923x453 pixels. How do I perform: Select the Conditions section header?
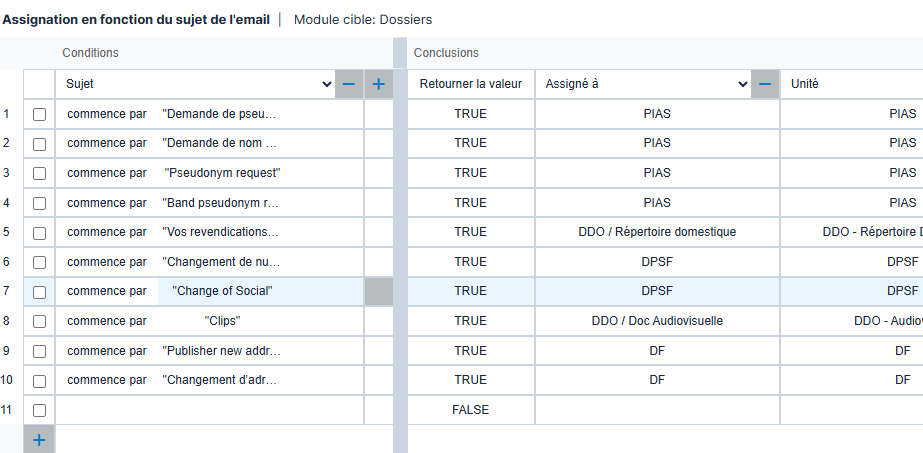90,53
